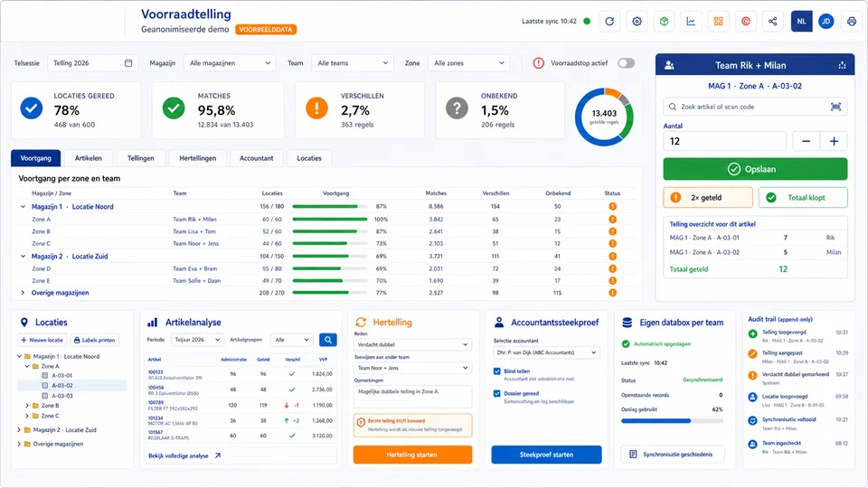The image size is (868, 488).
Task: Click the Accountantssteekproef person icon
Action: [499, 323]
